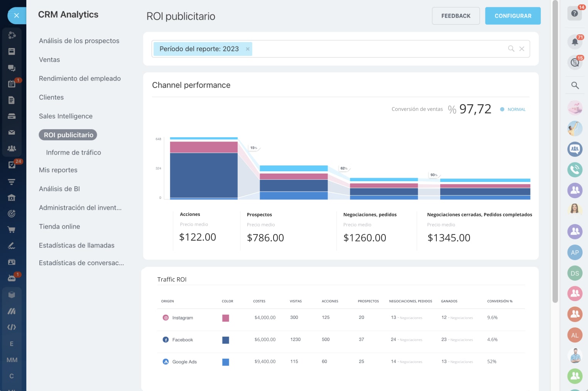Click the Instagram pink color swatch
This screenshot has height=391, width=588.
pyautogui.click(x=226, y=318)
